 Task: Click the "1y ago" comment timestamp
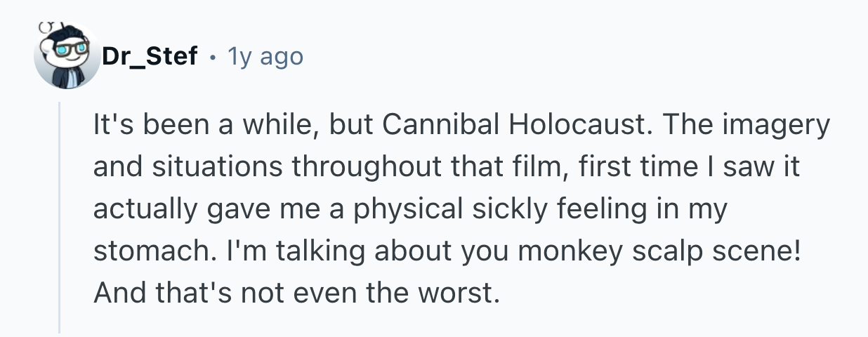click(265, 56)
